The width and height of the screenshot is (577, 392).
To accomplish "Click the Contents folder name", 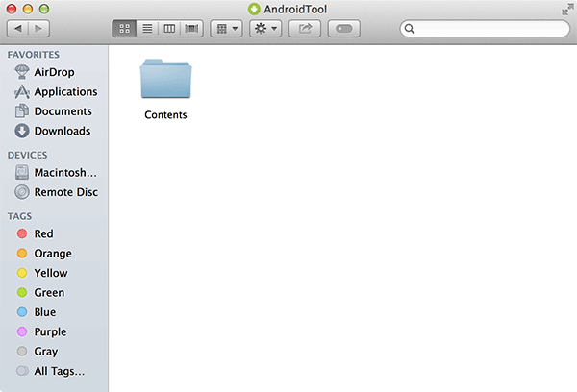I will click(165, 114).
